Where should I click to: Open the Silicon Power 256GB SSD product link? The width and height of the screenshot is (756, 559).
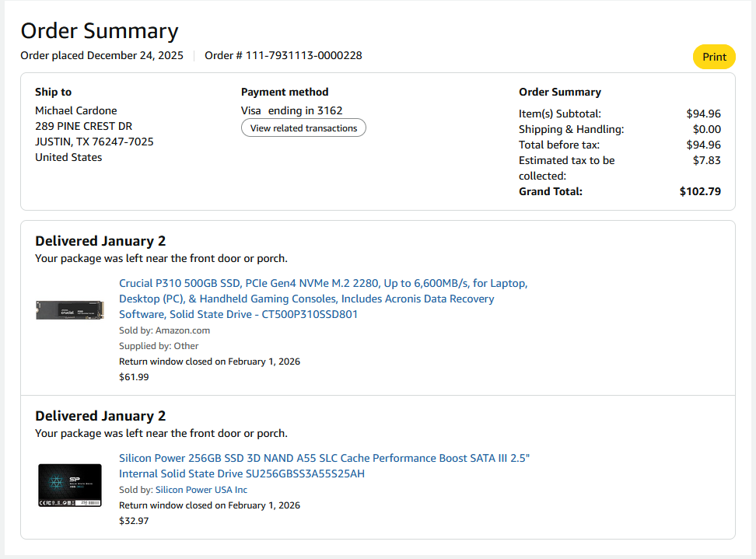click(324, 466)
